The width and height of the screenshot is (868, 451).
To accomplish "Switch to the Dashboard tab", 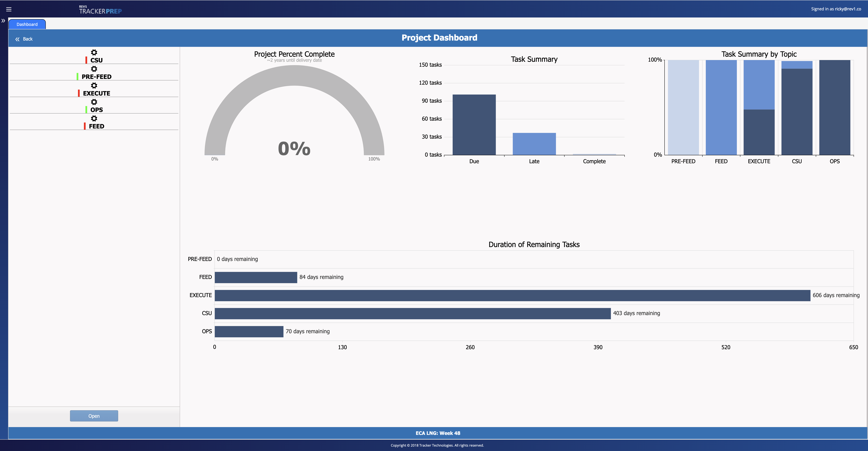I will tap(27, 24).
